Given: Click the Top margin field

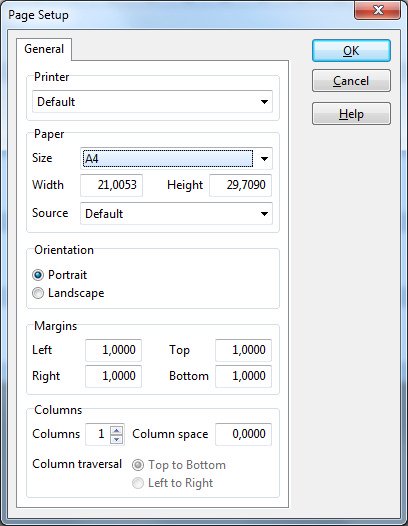Looking at the screenshot, I should coord(244,350).
